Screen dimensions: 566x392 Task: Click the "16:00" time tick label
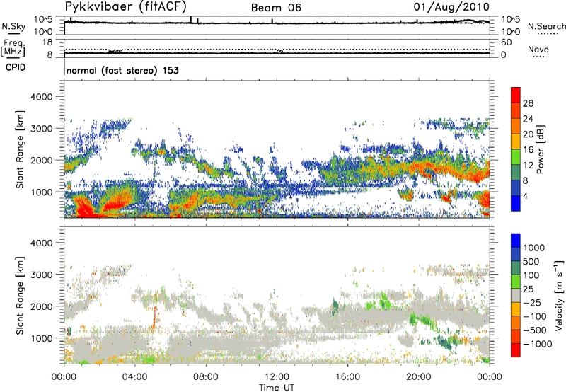pyautogui.click(x=348, y=377)
